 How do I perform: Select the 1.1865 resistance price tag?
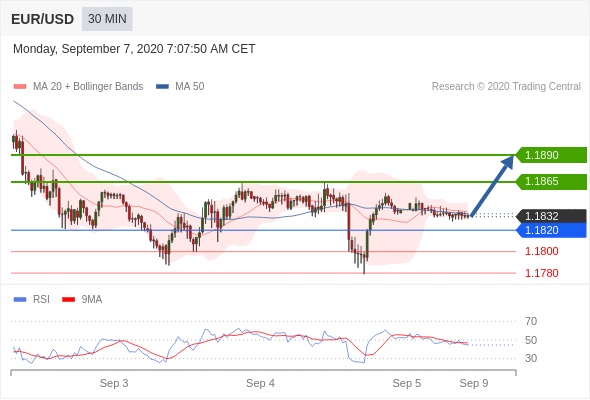pos(551,181)
